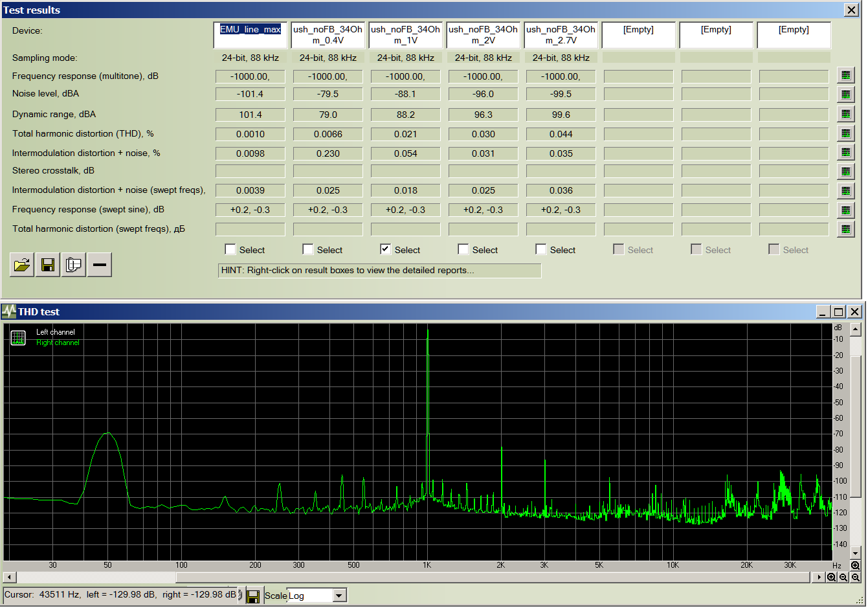Click the minus remove-results button
This screenshot has width=868, height=615.
(x=100, y=265)
